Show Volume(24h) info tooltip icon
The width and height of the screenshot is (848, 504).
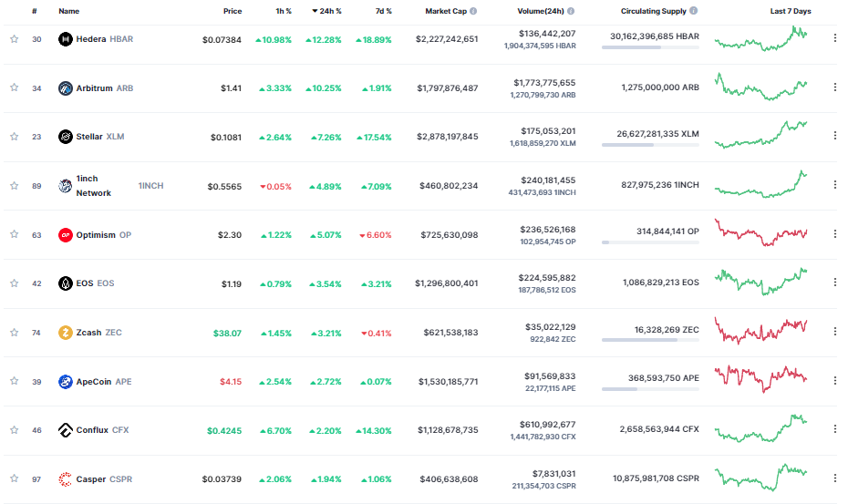[x=571, y=11]
